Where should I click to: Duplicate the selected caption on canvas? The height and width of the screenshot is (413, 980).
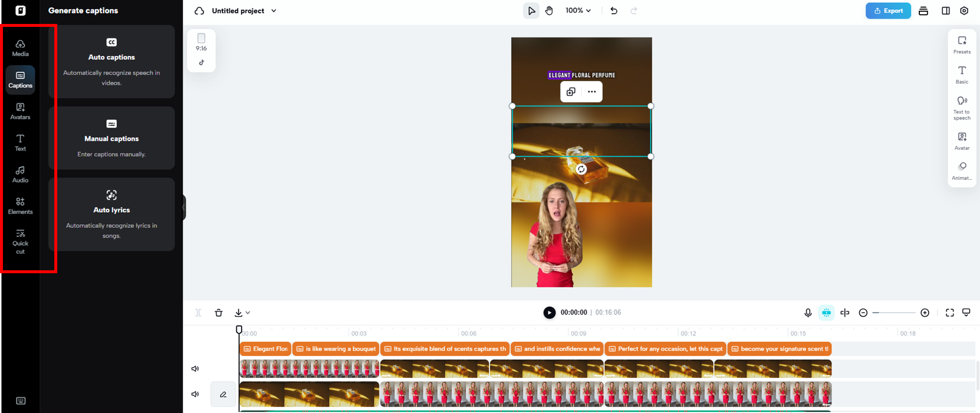[571, 92]
